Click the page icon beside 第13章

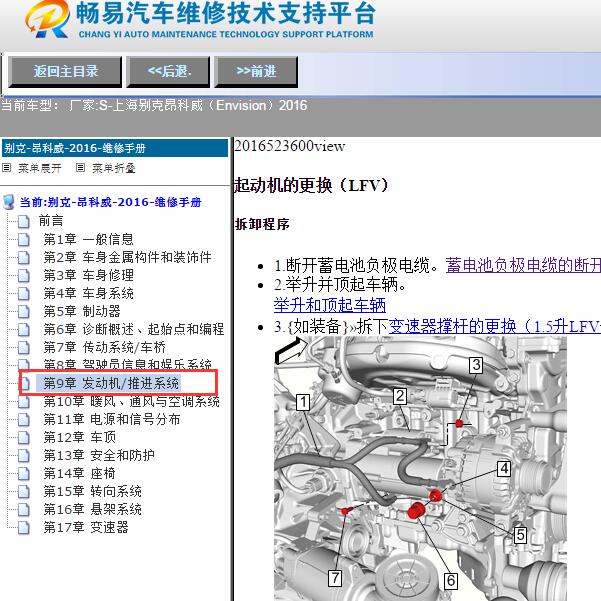click(x=24, y=456)
